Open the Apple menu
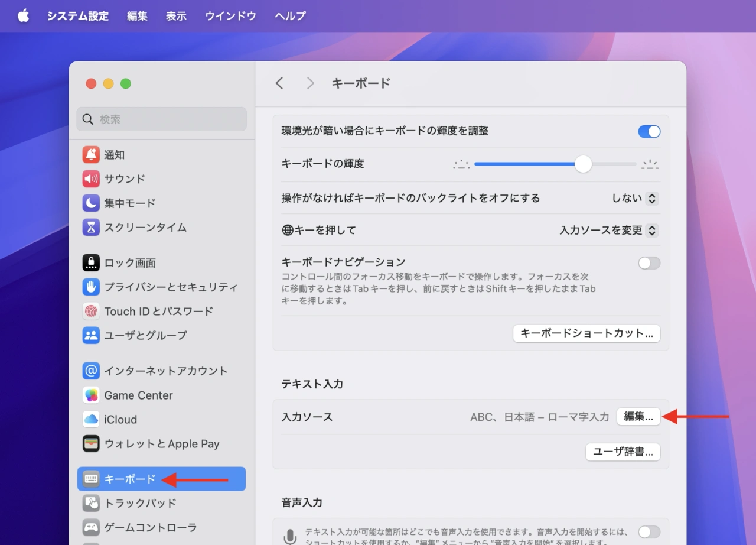756x545 pixels. tap(24, 16)
